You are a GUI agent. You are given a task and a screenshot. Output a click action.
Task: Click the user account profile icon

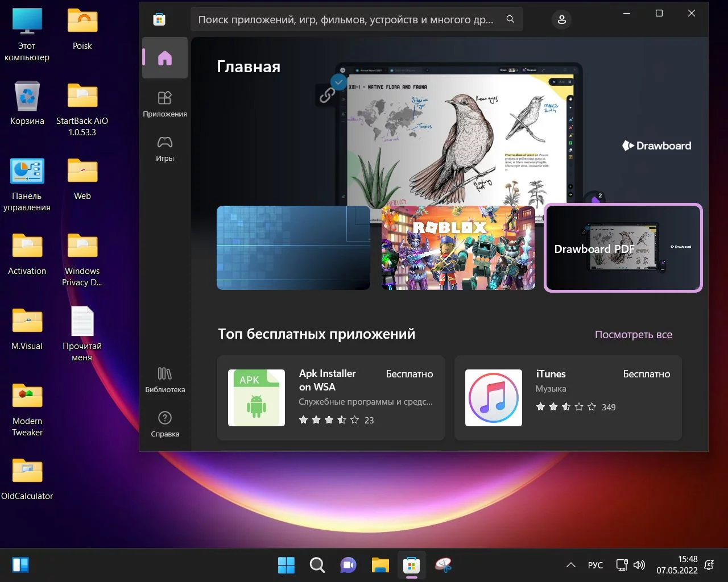[x=561, y=20]
